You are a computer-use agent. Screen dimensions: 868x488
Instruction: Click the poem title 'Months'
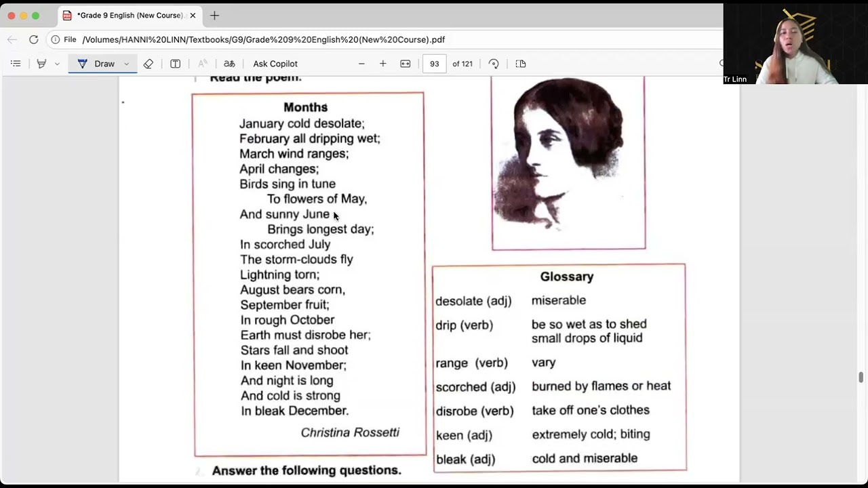click(305, 107)
